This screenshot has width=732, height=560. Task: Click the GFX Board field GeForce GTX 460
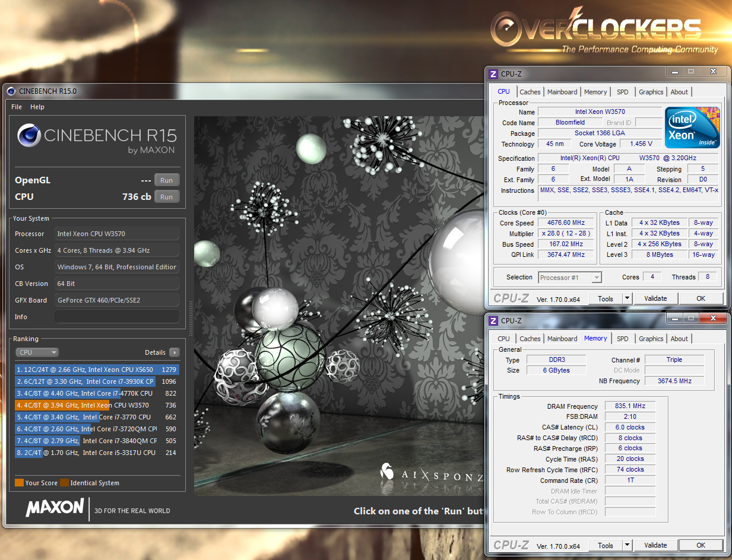tap(117, 300)
